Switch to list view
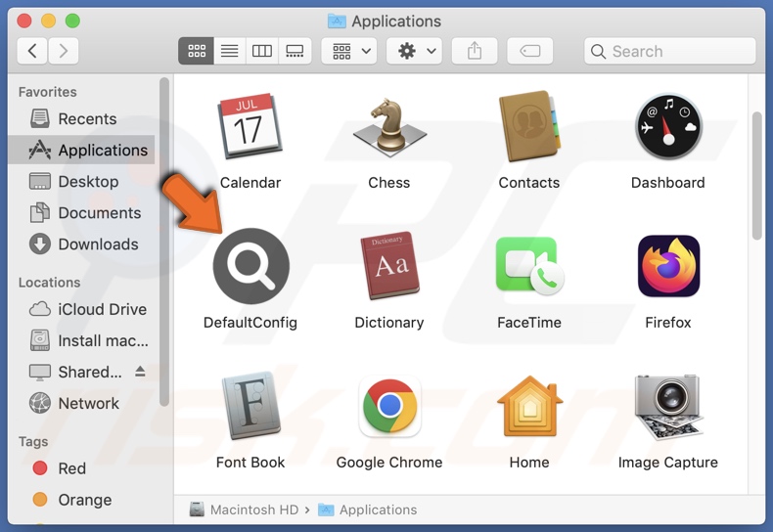This screenshot has height=532, width=773. 229,51
